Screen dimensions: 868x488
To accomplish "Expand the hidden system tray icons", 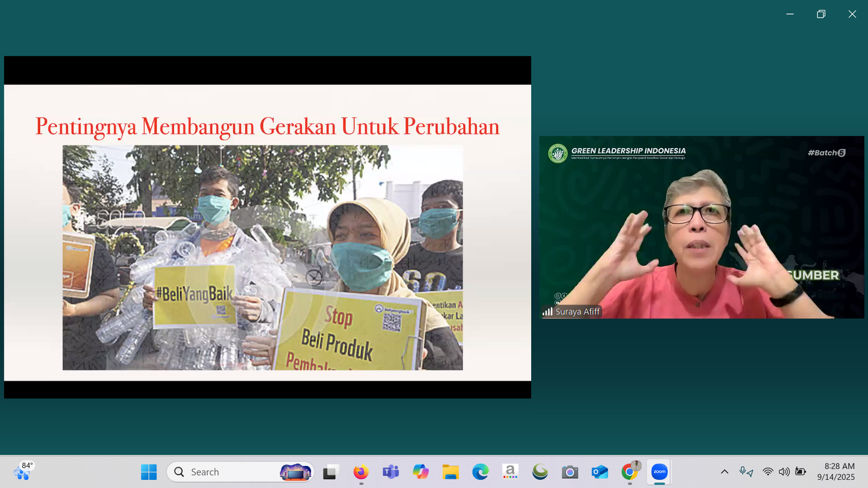I will [x=724, y=472].
